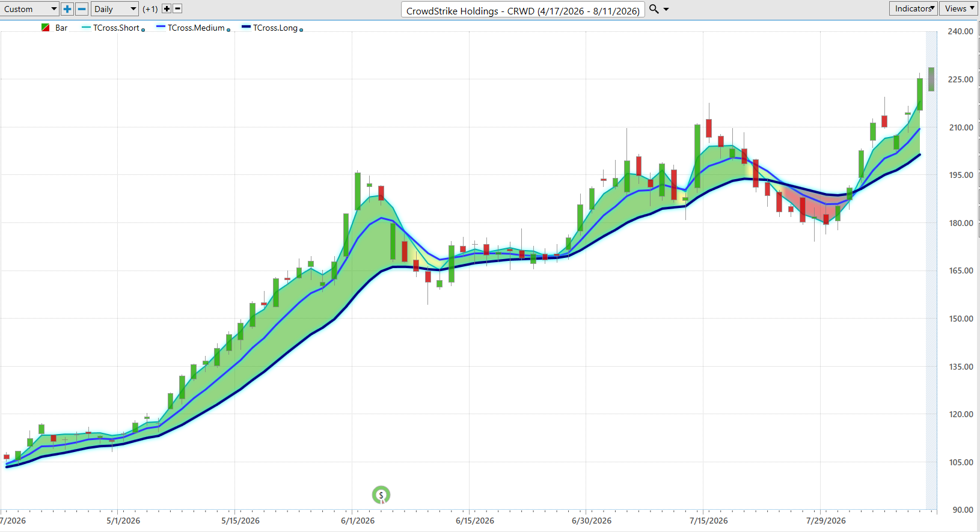
Task: Toggle the TCross.Short legend label
Action: pyautogui.click(x=116, y=28)
